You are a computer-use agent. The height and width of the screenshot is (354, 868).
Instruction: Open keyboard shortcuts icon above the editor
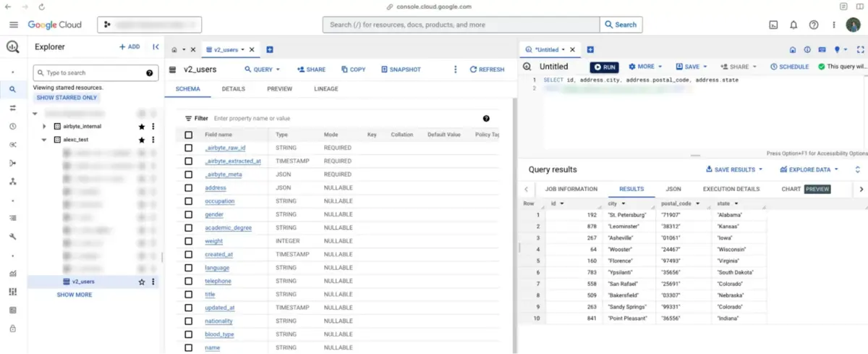(x=822, y=50)
